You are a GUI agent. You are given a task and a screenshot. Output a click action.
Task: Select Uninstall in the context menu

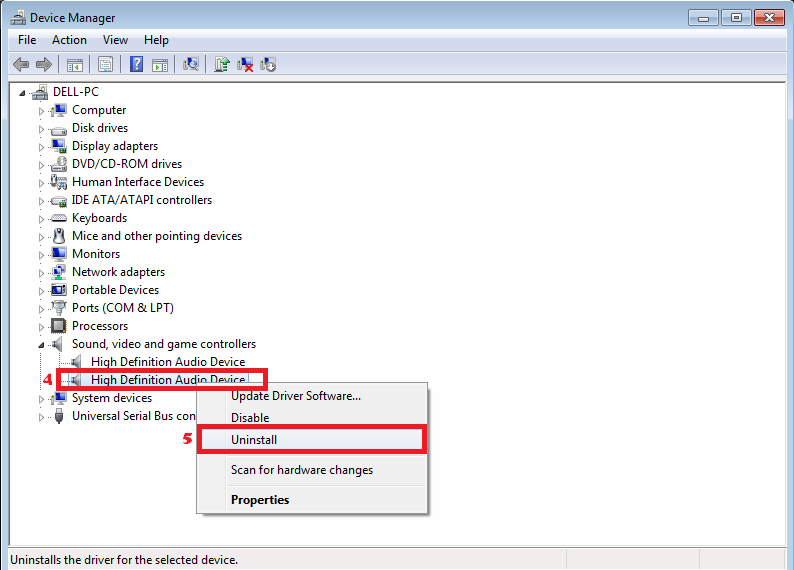point(312,439)
